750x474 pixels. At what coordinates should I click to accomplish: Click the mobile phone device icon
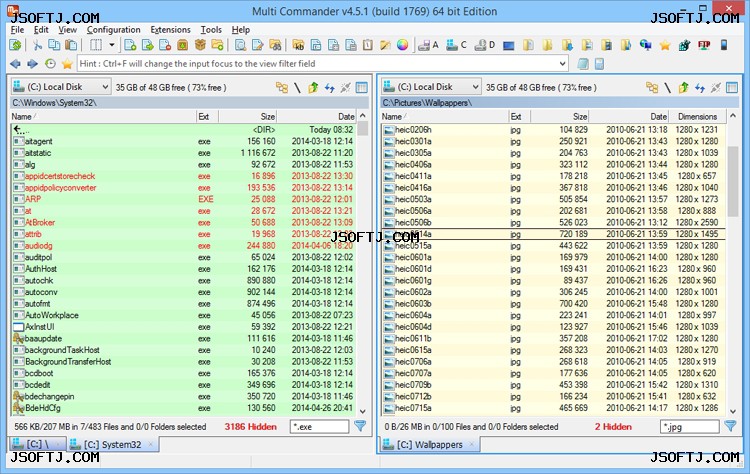[x=724, y=45]
